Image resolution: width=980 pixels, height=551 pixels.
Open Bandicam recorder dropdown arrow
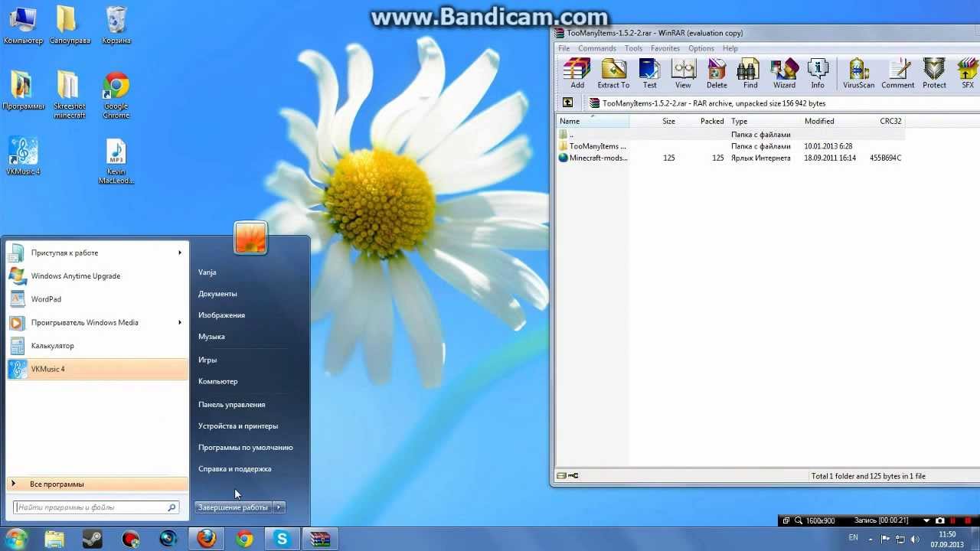click(927, 520)
